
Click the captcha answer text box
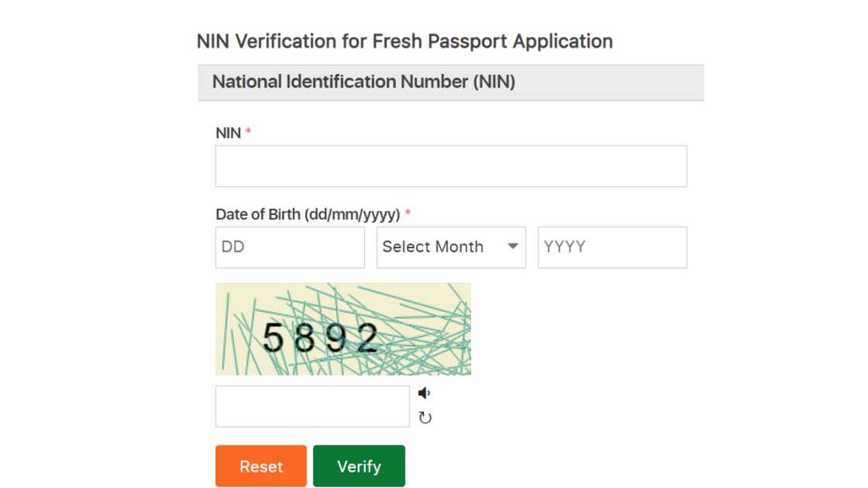[312, 405]
